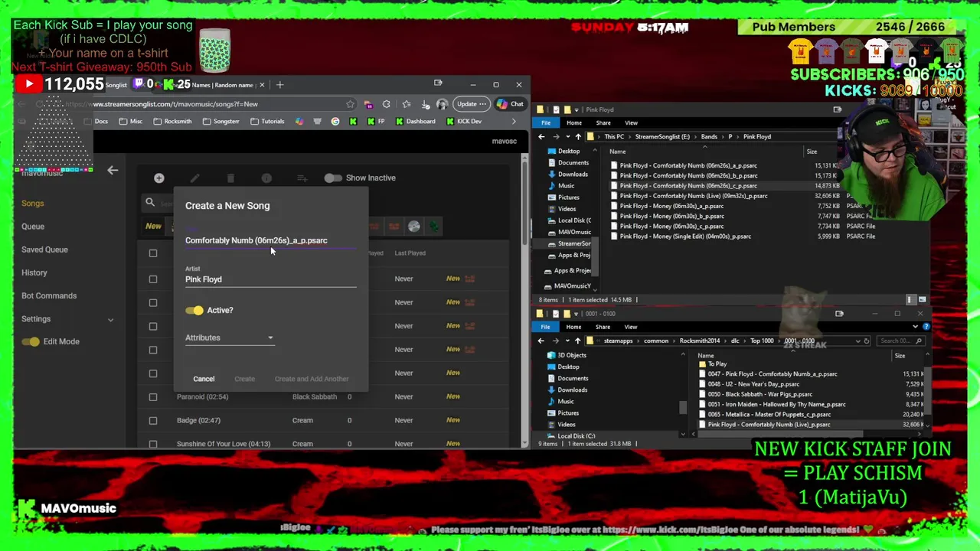This screenshot has height=551, width=980.
Task: Open History in the songlist sidebar
Action: pos(34,272)
